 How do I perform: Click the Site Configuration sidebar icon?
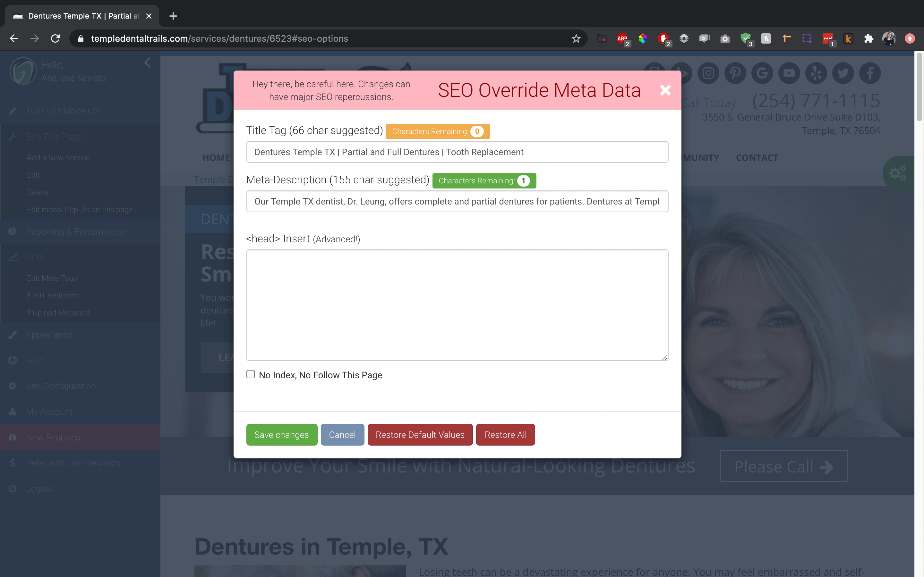(x=13, y=386)
